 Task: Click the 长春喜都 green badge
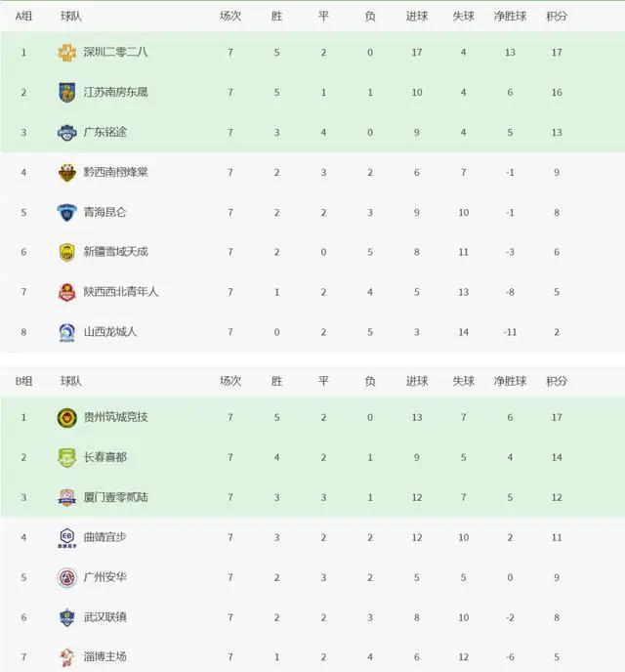point(66,457)
